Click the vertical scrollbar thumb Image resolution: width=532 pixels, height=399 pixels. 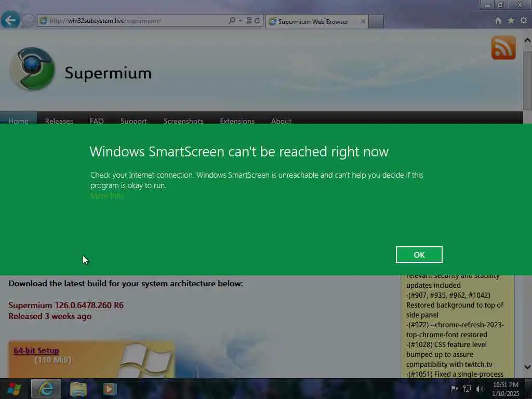tap(527, 81)
